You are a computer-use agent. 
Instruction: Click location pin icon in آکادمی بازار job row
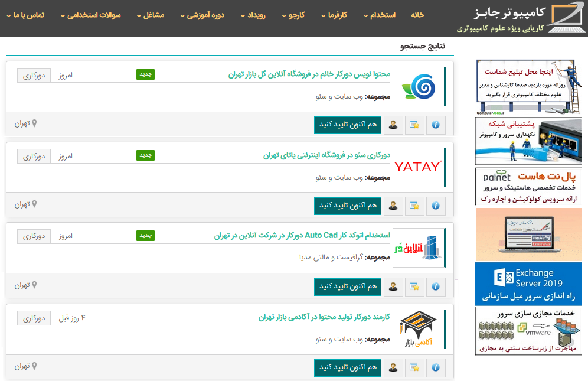[x=34, y=366]
